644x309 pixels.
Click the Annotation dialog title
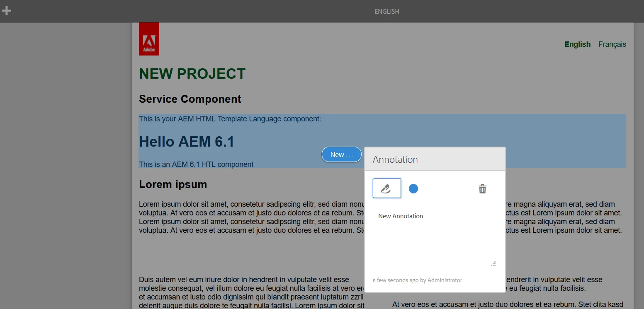click(x=395, y=159)
